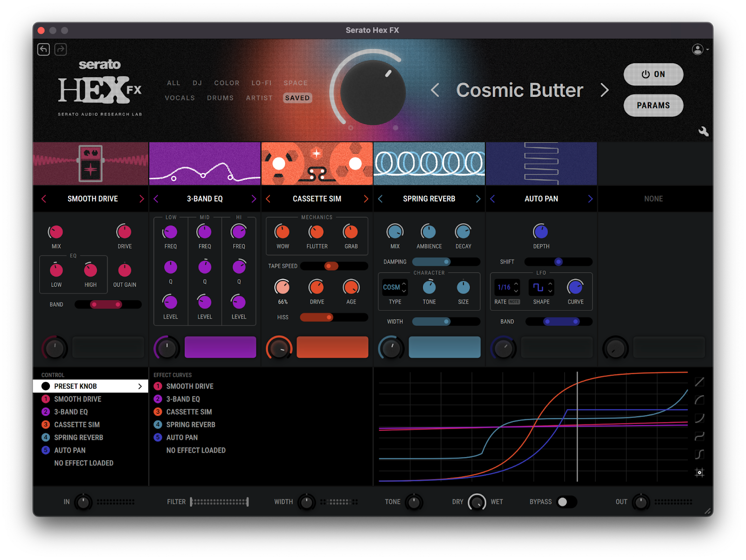Click the Cassette Sim effect thumbnail
The height and width of the screenshot is (560, 746).
point(317,164)
